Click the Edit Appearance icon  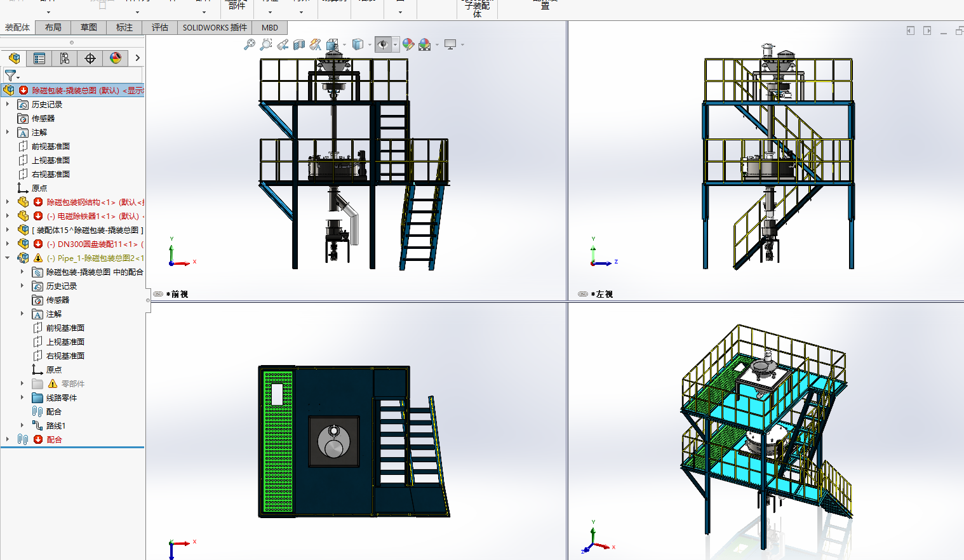point(408,44)
